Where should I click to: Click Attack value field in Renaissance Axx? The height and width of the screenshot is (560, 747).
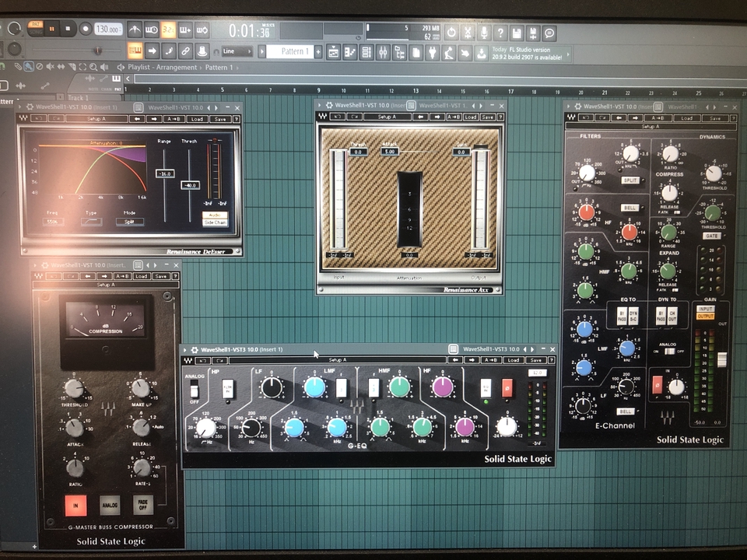[390, 152]
